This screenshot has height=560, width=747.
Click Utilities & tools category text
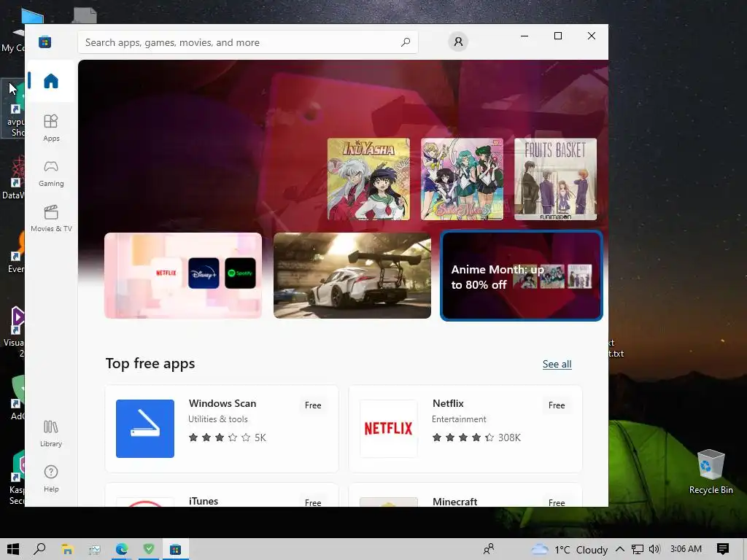click(x=217, y=419)
